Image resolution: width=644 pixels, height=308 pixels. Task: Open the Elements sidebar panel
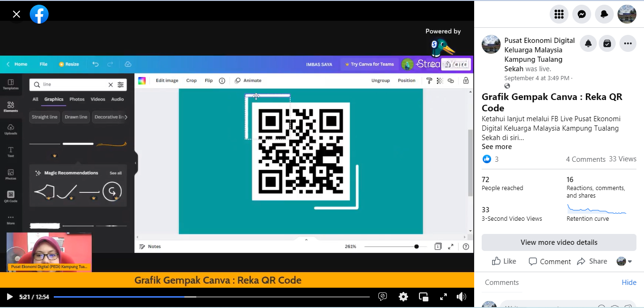click(x=11, y=107)
